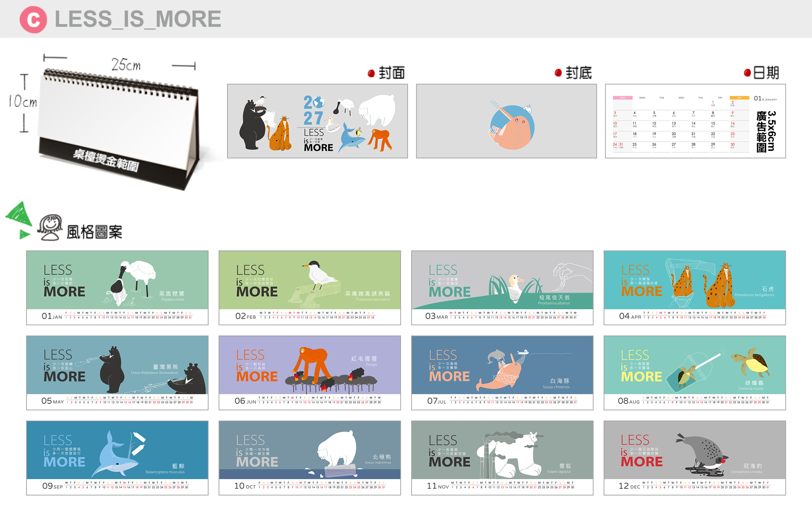The image size is (812, 518).
Task: Click the red dot beside 封面
Action: (371, 73)
